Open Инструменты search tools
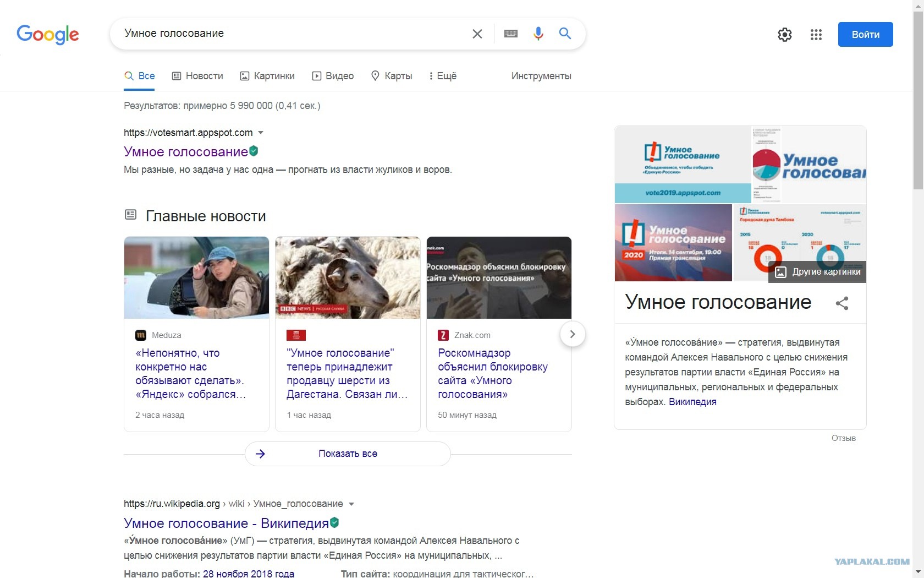This screenshot has height=578, width=924. [x=541, y=76]
